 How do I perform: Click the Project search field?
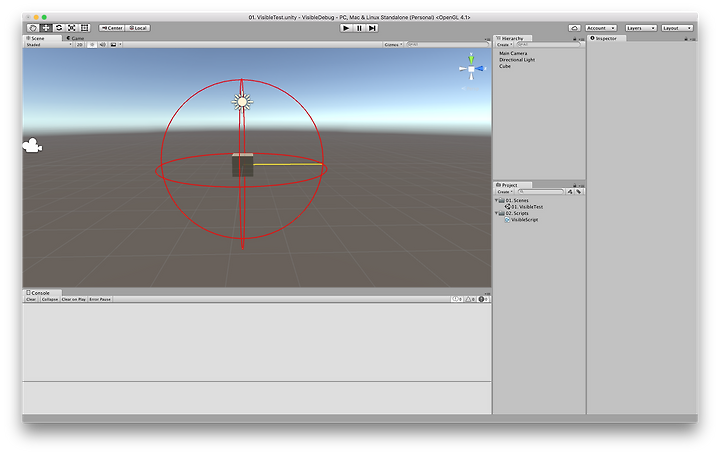click(x=541, y=191)
